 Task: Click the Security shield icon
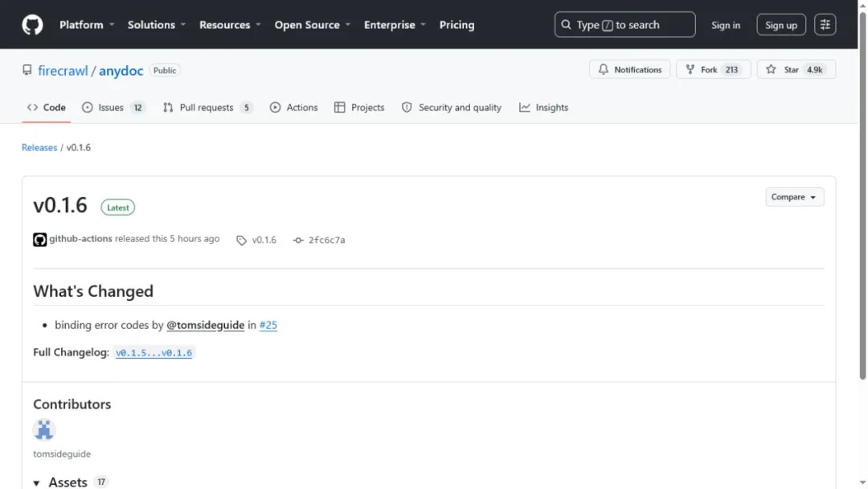click(407, 108)
